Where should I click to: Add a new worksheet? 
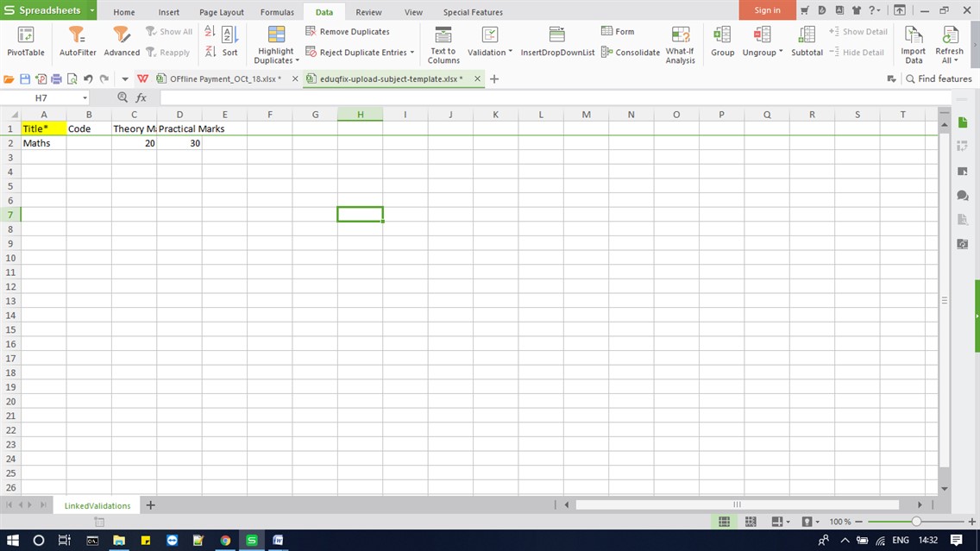(x=150, y=504)
